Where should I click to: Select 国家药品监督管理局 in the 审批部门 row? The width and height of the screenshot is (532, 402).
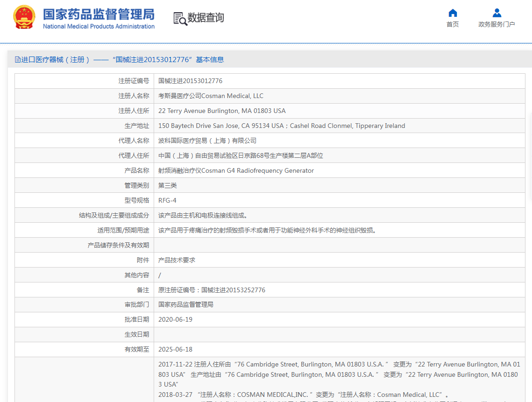186,304
